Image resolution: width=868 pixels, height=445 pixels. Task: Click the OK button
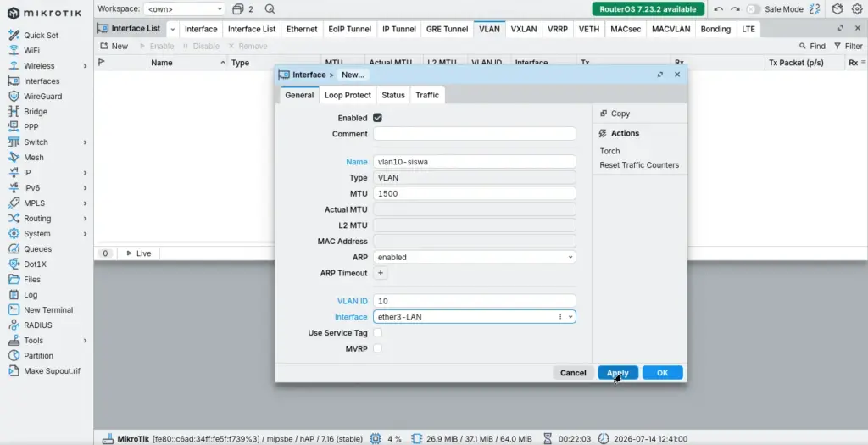[663, 373]
